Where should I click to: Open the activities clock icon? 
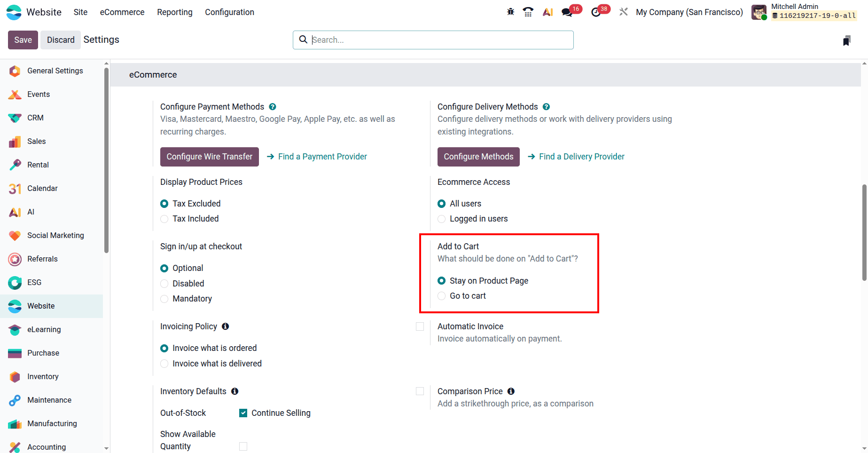pos(596,12)
